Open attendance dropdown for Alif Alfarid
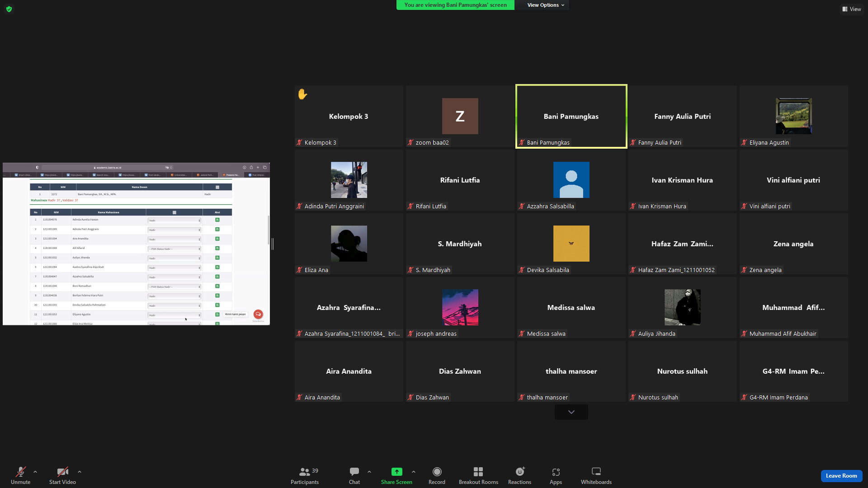Viewport: 868px width, 488px height. click(175, 249)
